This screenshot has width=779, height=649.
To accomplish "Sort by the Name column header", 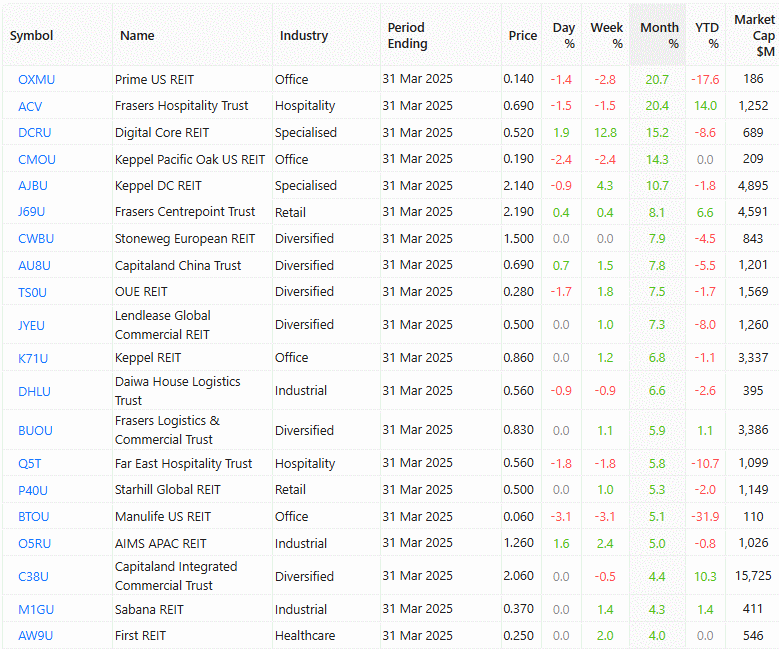I will [x=137, y=36].
